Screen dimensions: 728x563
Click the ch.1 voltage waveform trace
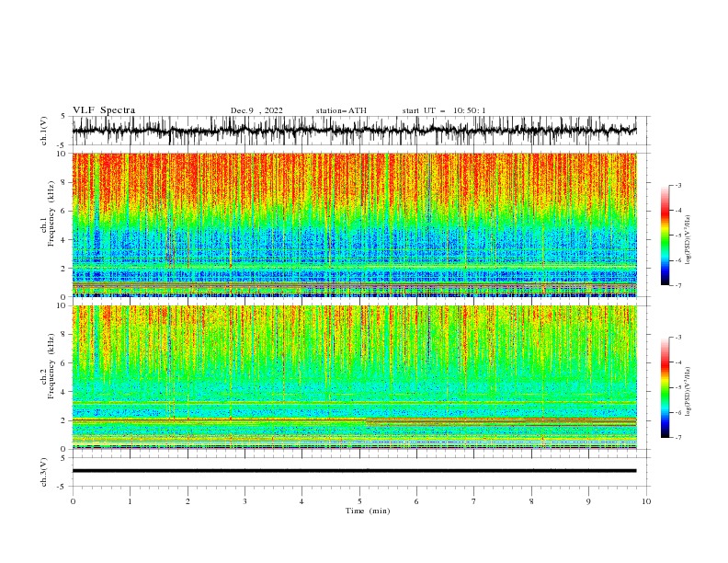(x=354, y=131)
